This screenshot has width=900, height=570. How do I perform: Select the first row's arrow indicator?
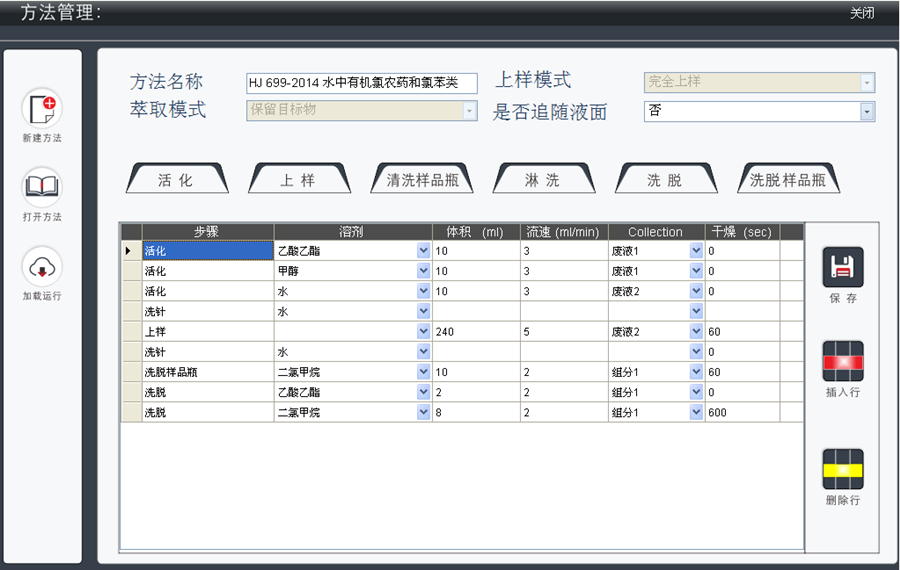[x=130, y=251]
